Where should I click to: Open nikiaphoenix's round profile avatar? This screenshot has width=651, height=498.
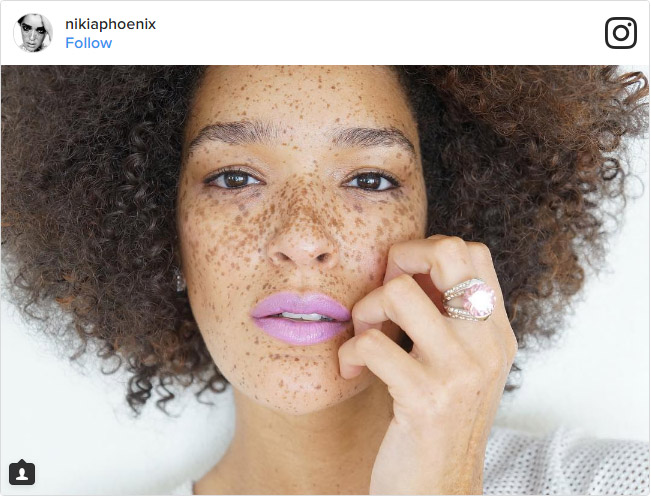33,33
